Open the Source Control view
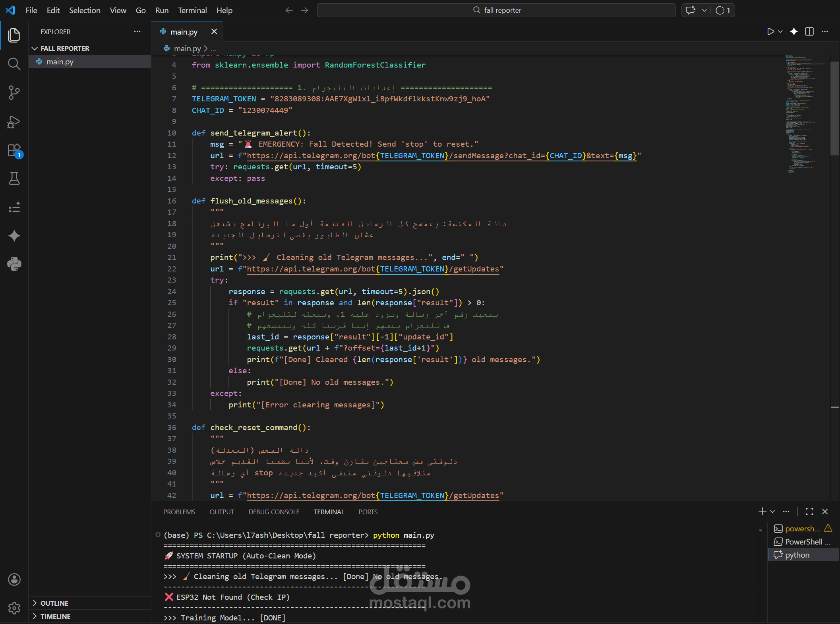The image size is (840, 624). [14, 93]
